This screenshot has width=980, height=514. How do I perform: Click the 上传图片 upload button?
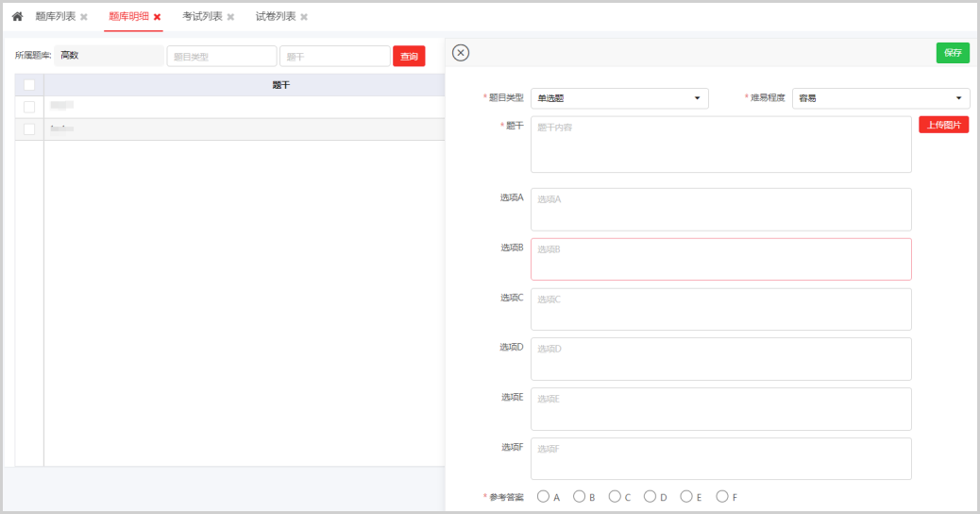tap(943, 125)
